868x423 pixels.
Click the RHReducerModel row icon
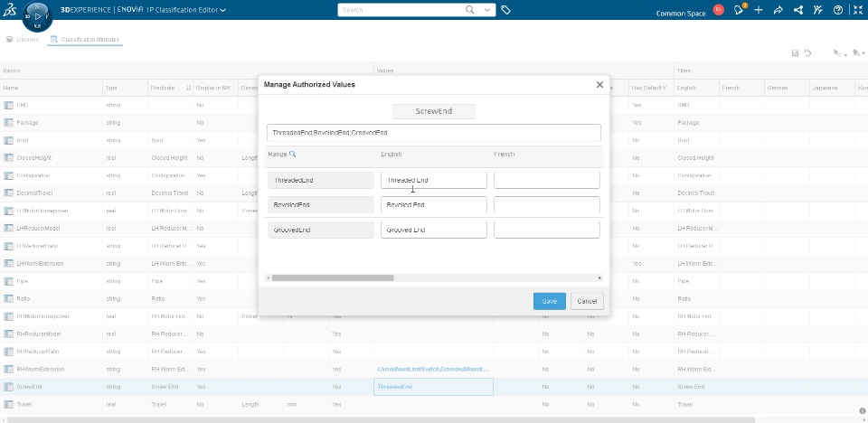coord(8,334)
